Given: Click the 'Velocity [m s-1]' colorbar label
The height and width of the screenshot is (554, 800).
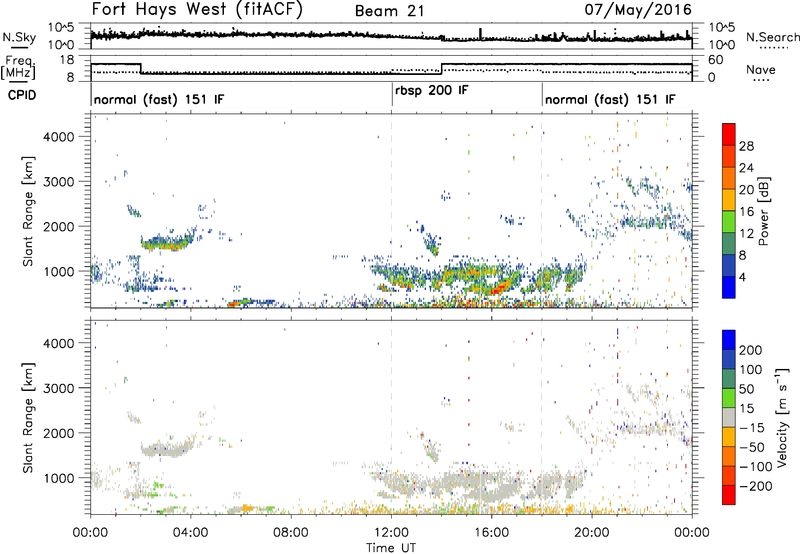Looking at the screenshot, I should pos(783,417).
